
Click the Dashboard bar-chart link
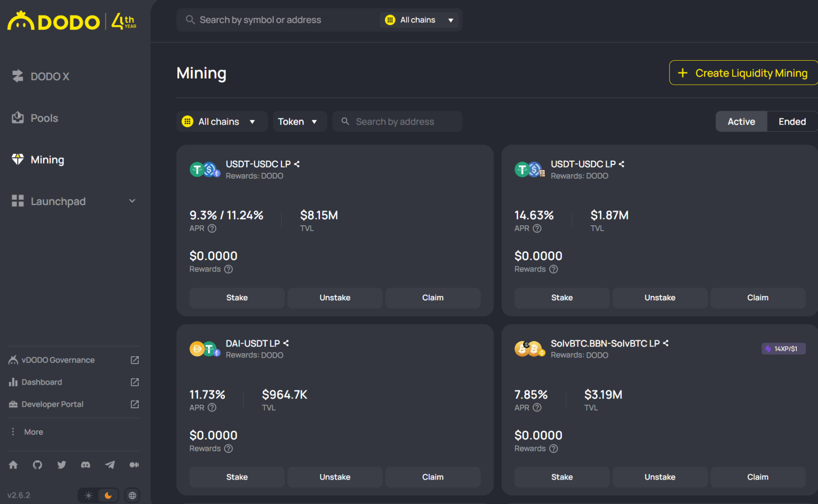click(41, 382)
